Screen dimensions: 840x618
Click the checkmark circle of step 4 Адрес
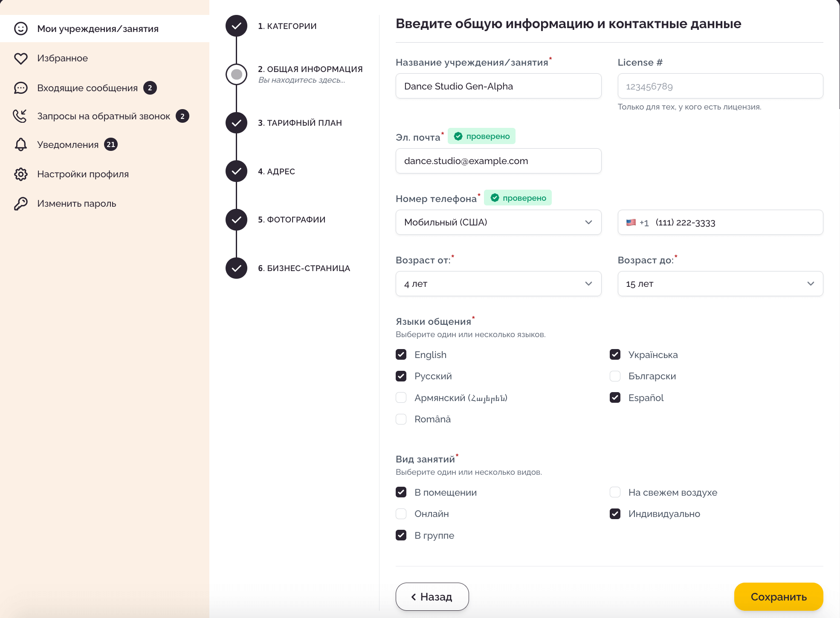[236, 171]
